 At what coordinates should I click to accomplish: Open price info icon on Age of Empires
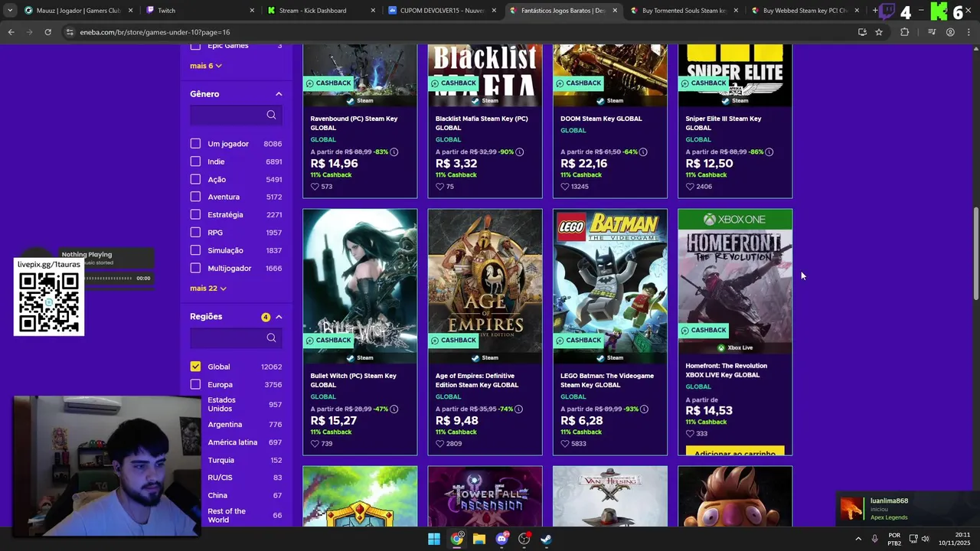pyautogui.click(x=519, y=409)
